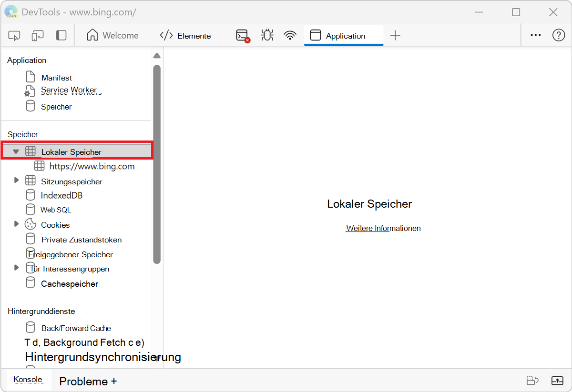This screenshot has height=392, width=572.
Task: Select Cookies in the storage tree
Action: click(55, 225)
